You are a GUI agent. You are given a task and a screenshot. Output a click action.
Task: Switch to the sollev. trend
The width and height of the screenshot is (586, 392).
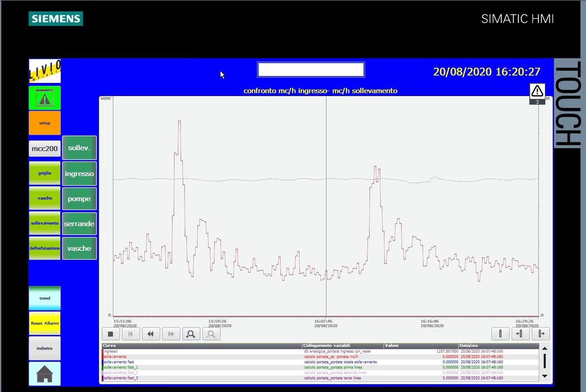pyautogui.click(x=79, y=148)
